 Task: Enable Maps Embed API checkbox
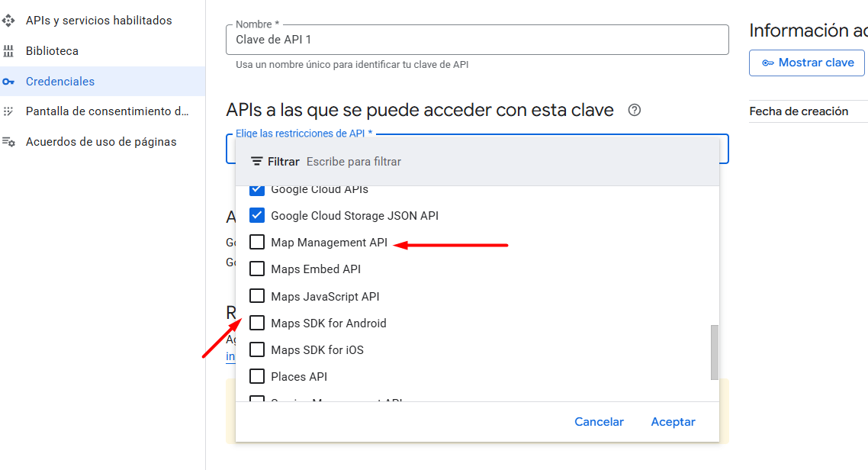click(x=257, y=269)
